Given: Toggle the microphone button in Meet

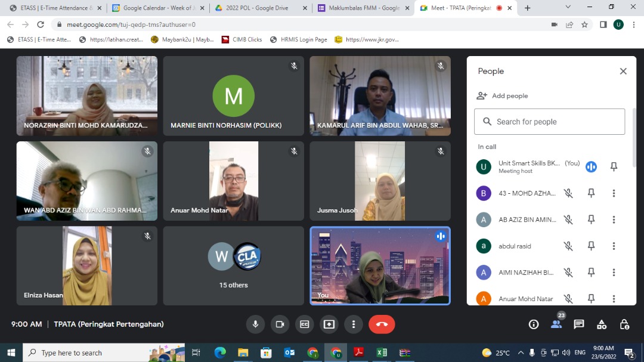Looking at the screenshot, I should (255, 324).
